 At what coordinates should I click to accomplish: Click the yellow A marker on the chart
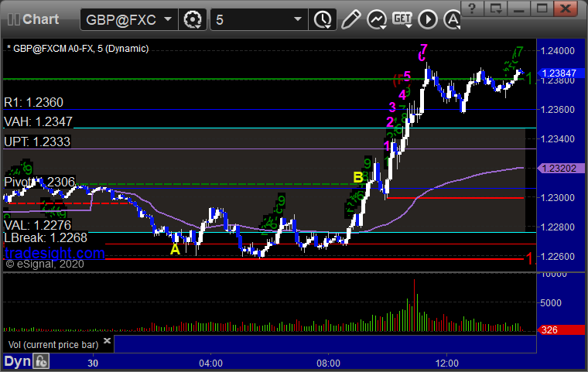[175, 249]
